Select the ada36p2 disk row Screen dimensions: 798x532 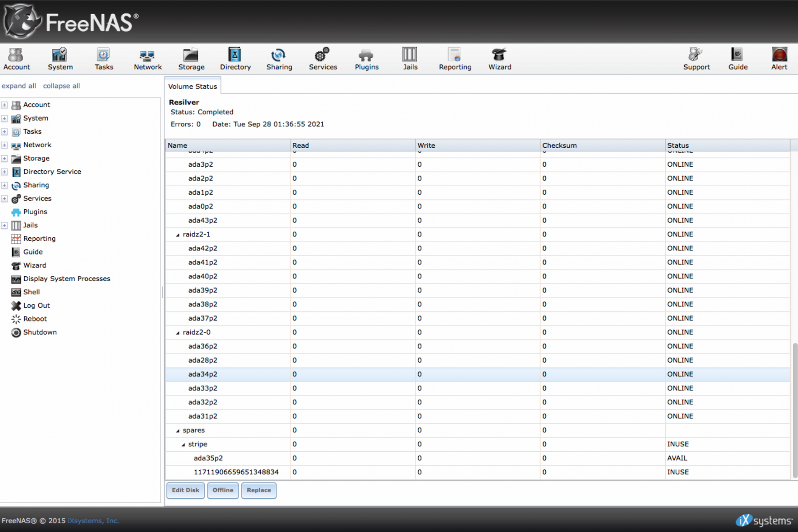477,346
